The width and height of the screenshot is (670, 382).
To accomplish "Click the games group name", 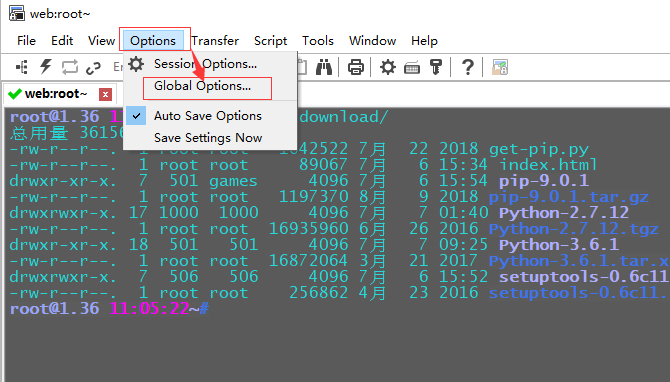I will pyautogui.click(x=233, y=181).
